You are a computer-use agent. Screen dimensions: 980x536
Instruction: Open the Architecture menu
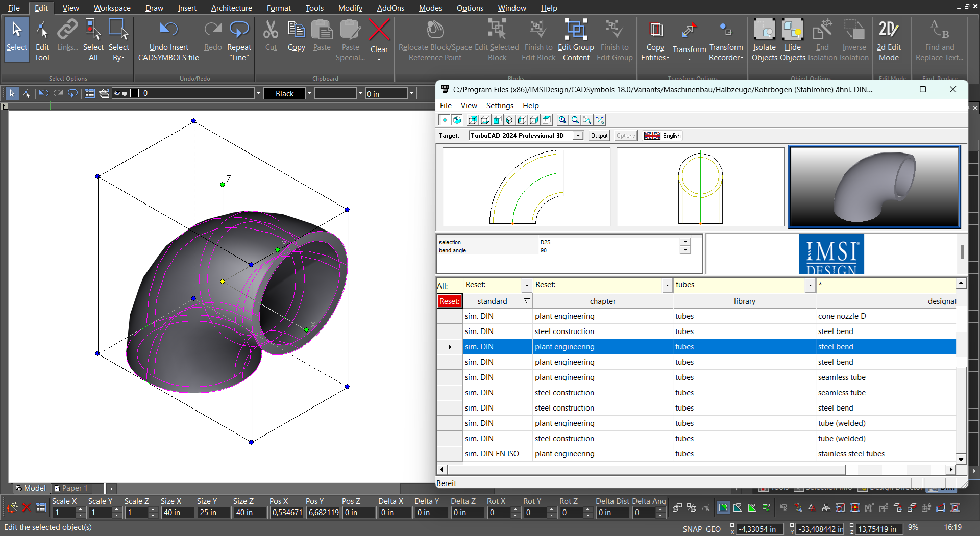coord(231,8)
